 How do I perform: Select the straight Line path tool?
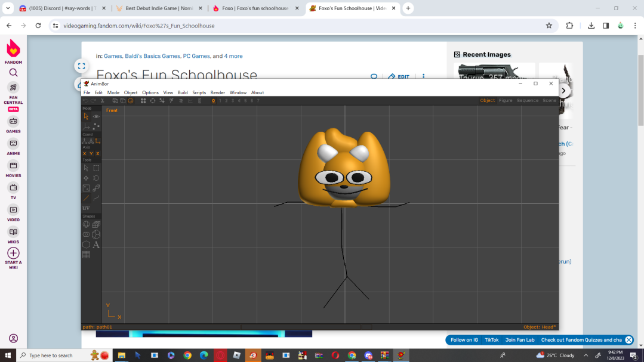(87, 198)
